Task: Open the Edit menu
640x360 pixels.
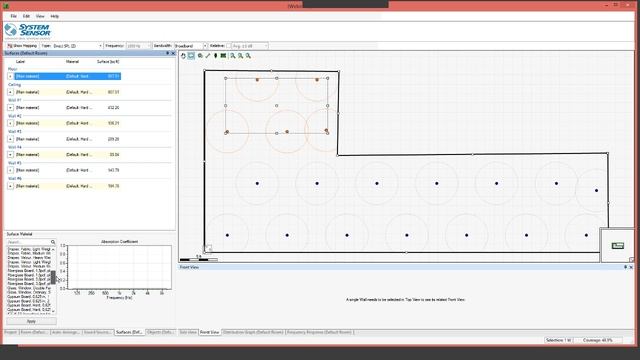Action: [x=26, y=16]
